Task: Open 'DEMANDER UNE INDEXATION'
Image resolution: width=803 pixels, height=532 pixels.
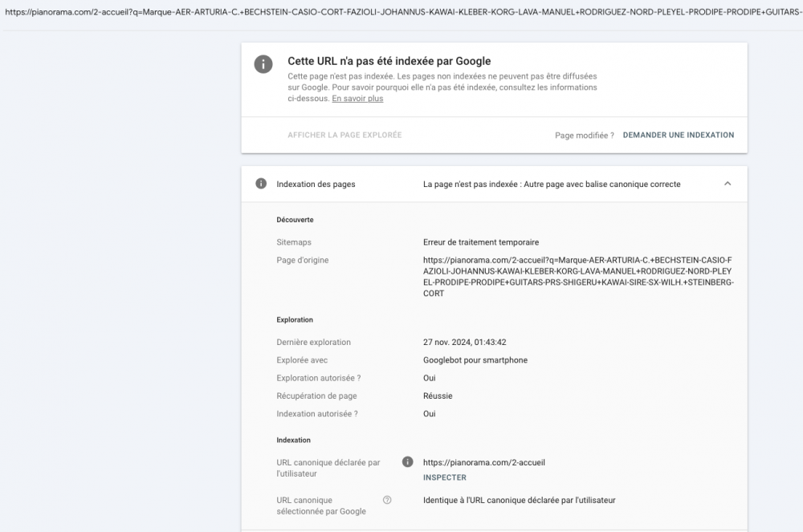Action: point(678,135)
